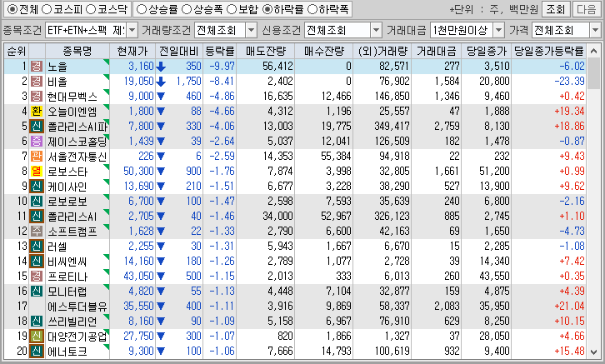Click the down triangle on 로보스타 row
The image size is (605, 364).
pos(161,172)
